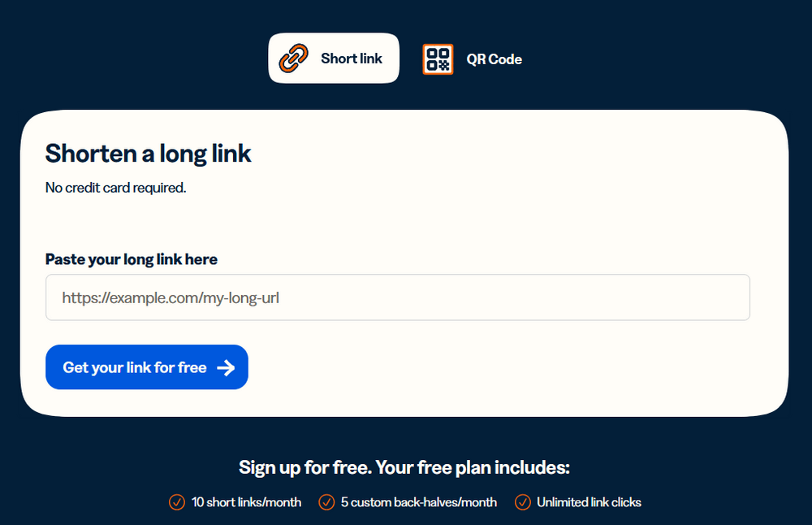Click the 'QR Code' label text
The height and width of the screenshot is (525, 812).
pyautogui.click(x=494, y=59)
